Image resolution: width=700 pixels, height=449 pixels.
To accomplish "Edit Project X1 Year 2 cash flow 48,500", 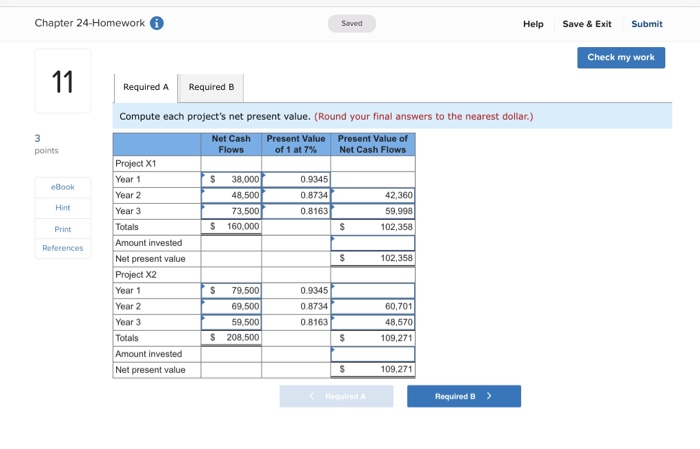I will [231, 195].
